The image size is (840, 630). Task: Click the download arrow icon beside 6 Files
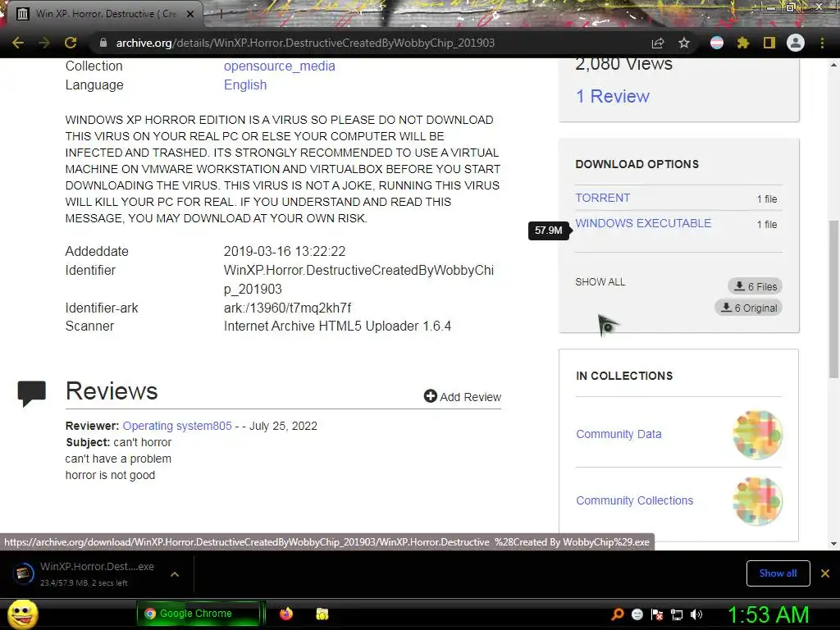(739, 286)
